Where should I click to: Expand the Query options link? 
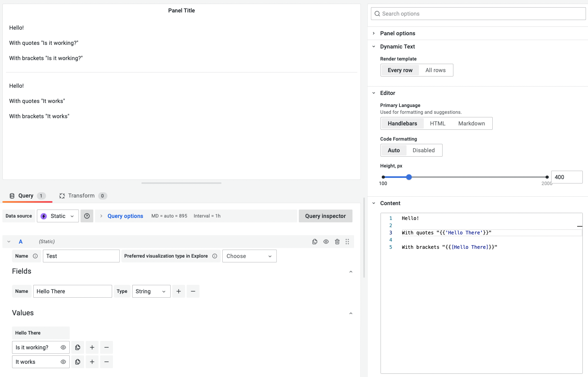coord(125,216)
